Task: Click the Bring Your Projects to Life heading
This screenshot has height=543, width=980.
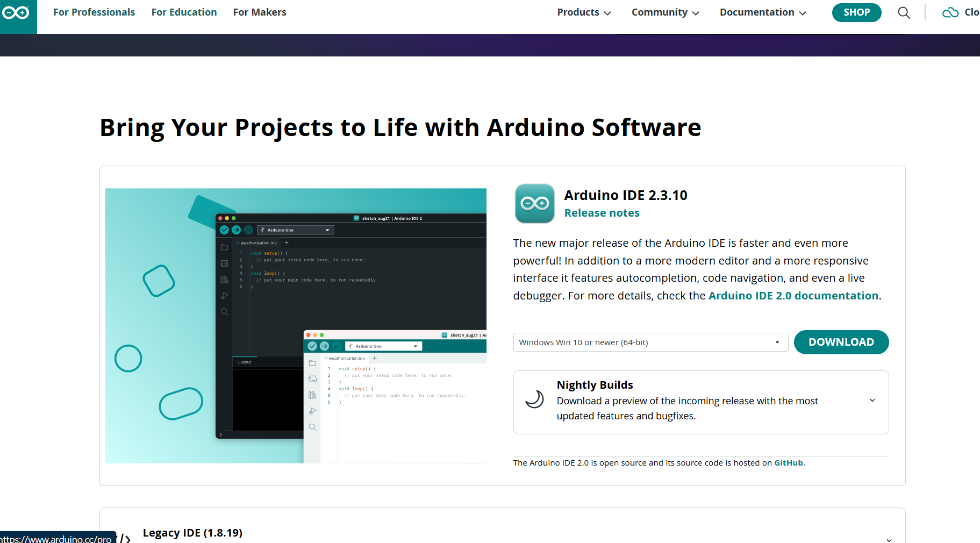Action: [400, 128]
